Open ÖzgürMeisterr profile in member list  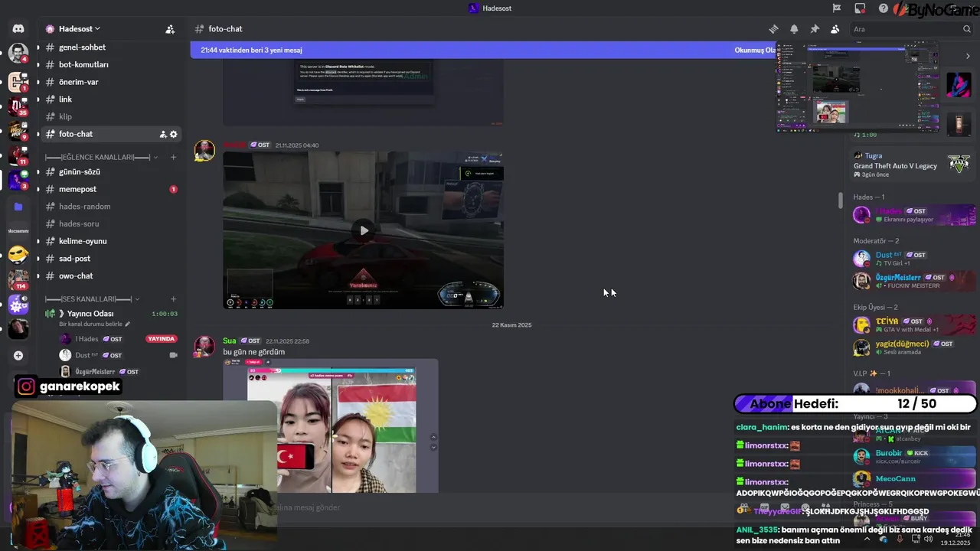(x=913, y=281)
